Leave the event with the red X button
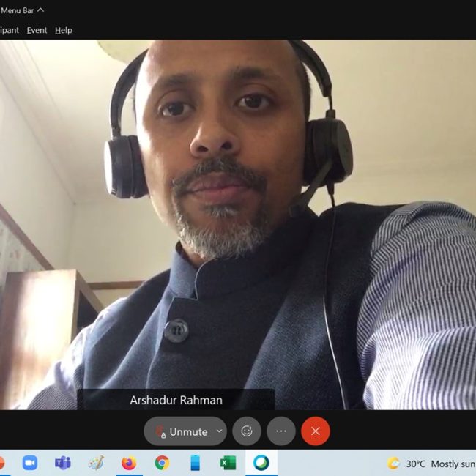 [x=316, y=431]
